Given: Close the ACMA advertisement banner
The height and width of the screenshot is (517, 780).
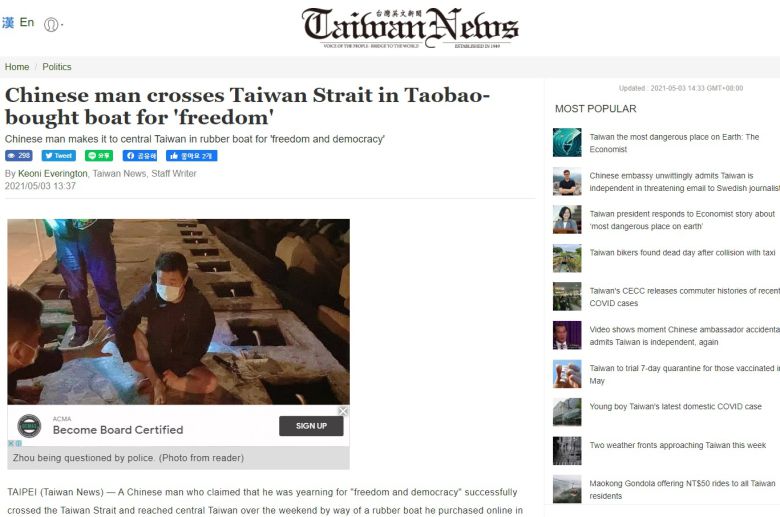Looking at the screenshot, I should click(x=343, y=411).
